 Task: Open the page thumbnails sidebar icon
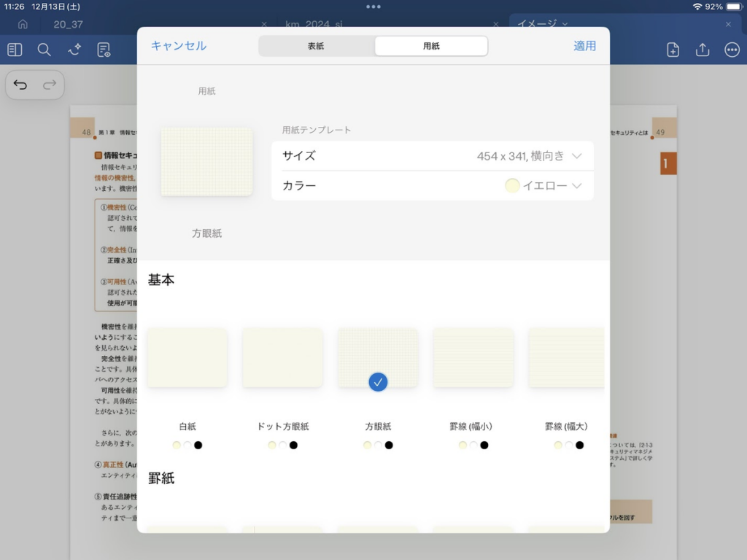click(15, 50)
